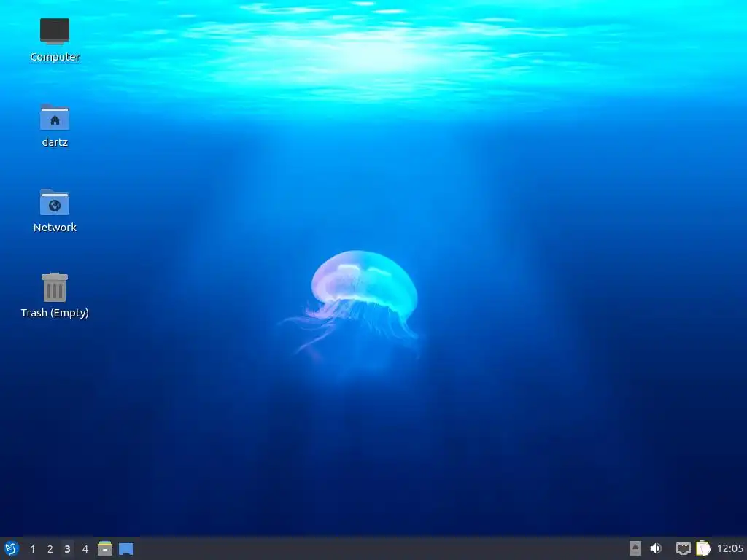Switch to workspace 4
This screenshot has width=747, height=560.
85,549
